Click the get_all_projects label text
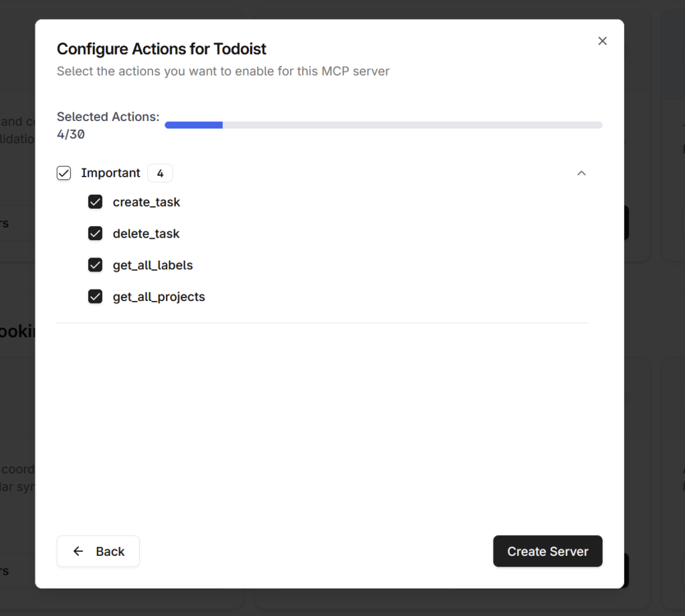The width and height of the screenshot is (685, 616). tap(159, 297)
